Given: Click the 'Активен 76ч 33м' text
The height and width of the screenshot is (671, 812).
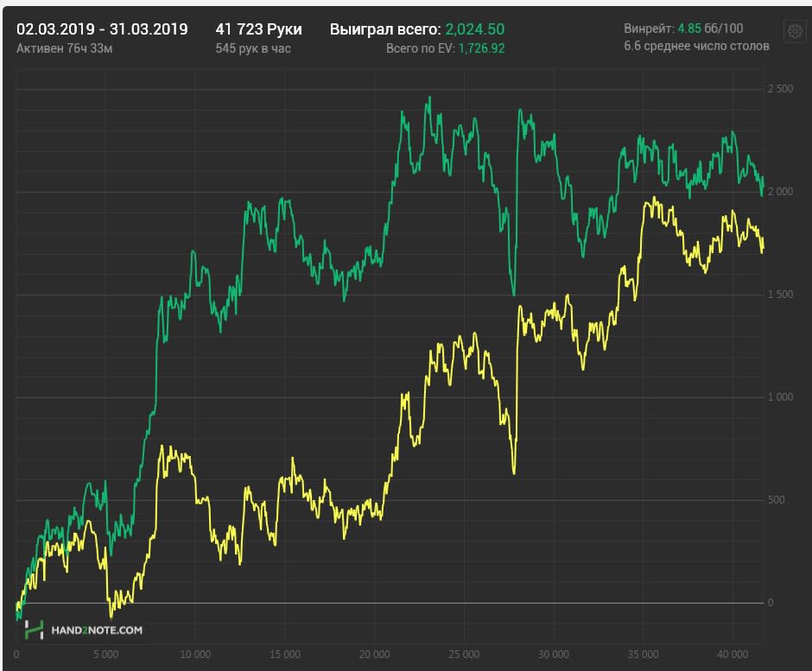Looking at the screenshot, I should (x=64, y=48).
